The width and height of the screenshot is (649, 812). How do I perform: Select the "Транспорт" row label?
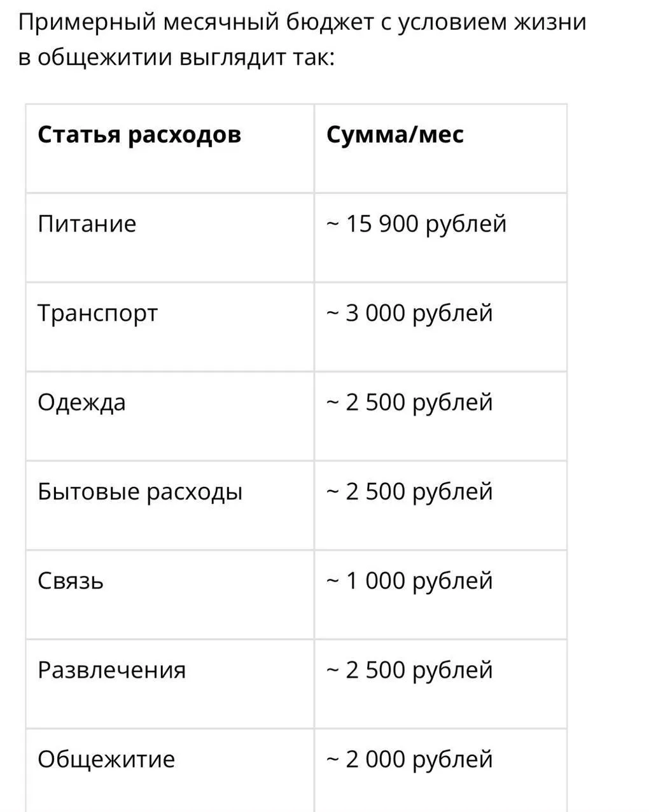pos(97,314)
